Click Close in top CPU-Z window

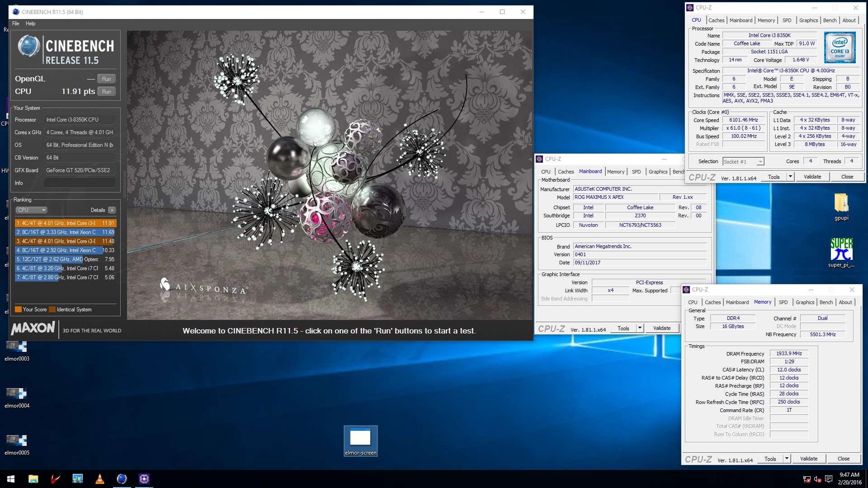pos(847,177)
